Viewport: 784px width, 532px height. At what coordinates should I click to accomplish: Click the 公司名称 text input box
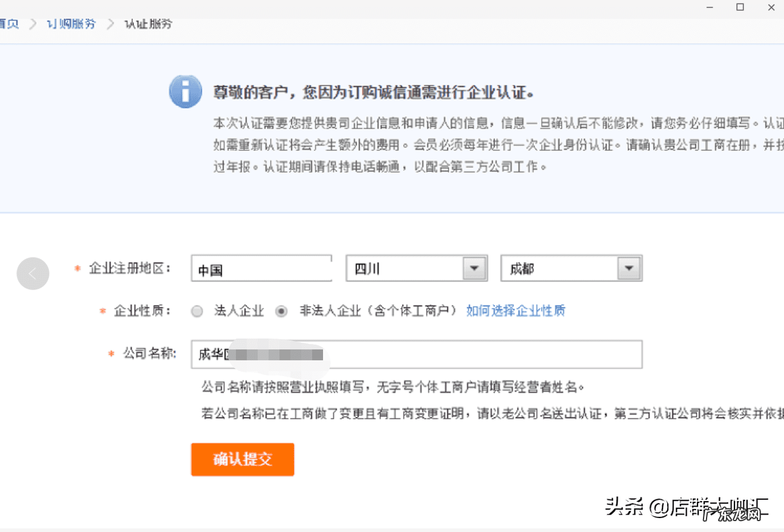416,355
